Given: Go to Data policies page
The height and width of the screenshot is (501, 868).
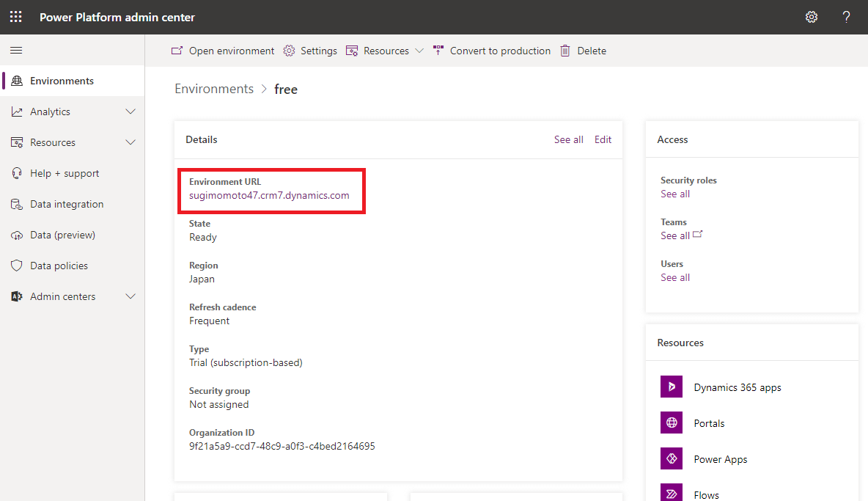Looking at the screenshot, I should 59,266.
